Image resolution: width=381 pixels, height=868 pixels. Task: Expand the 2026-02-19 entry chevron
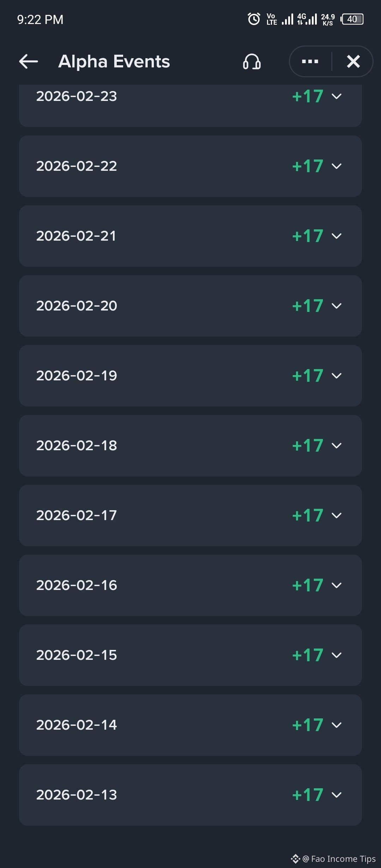(337, 375)
